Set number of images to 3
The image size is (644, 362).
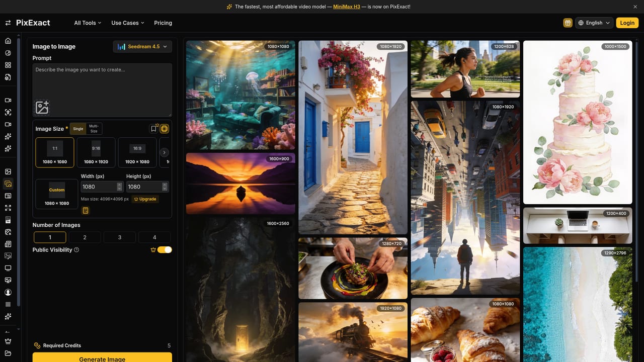[120, 237]
